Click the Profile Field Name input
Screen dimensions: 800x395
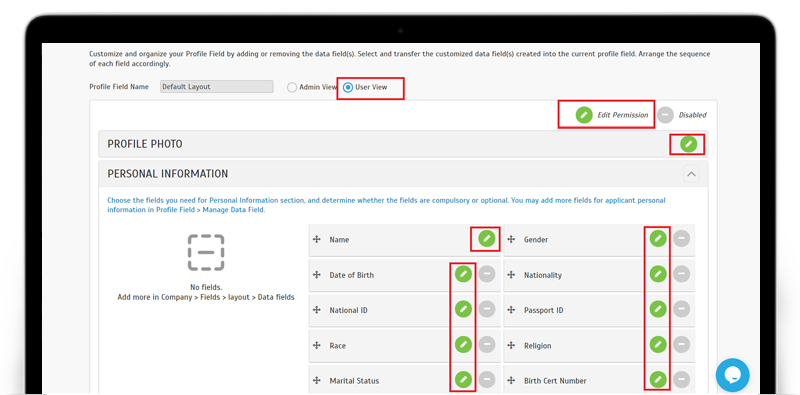(x=217, y=87)
